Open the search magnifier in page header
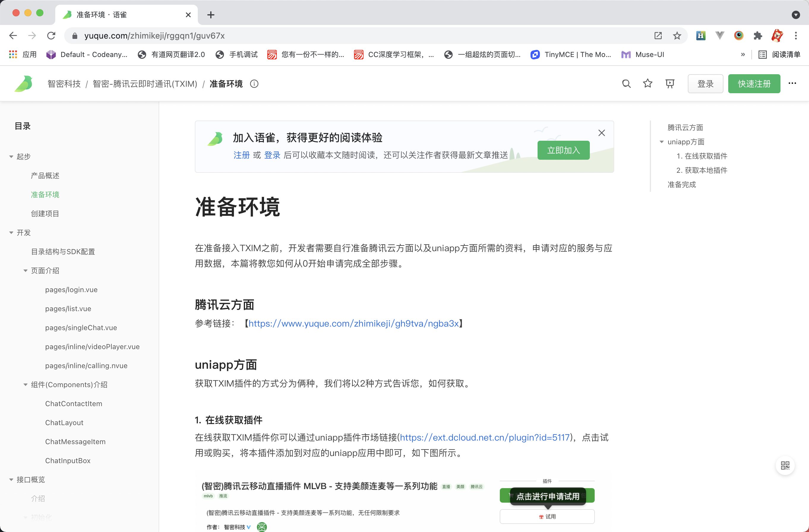 point(626,84)
